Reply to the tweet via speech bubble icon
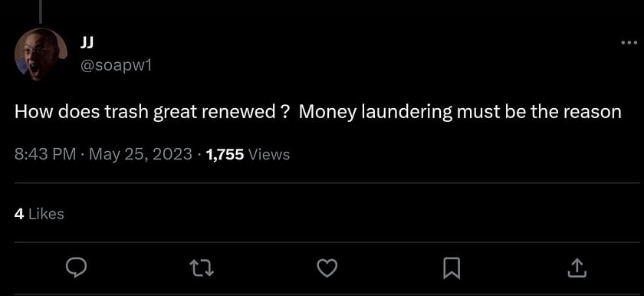This screenshot has width=644, height=296. click(76, 268)
